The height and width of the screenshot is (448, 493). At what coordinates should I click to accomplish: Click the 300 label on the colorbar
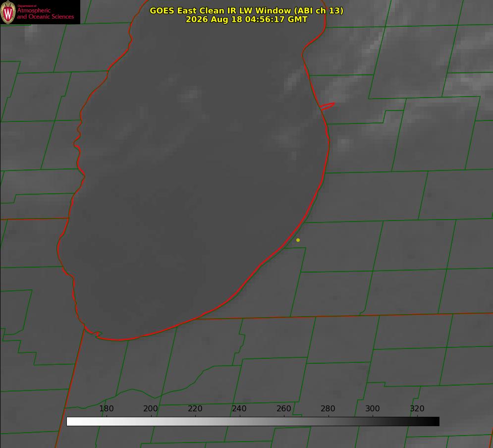(x=373, y=408)
